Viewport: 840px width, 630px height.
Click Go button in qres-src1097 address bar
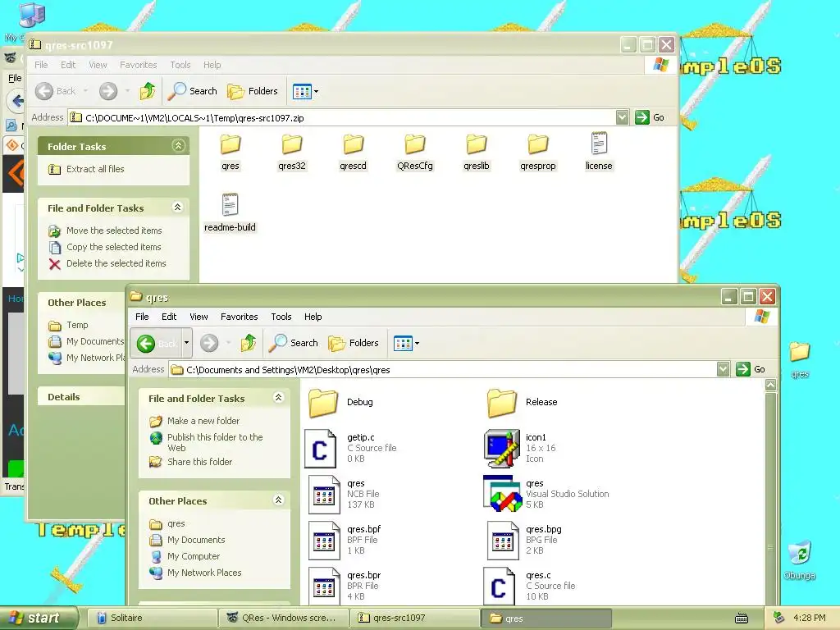(x=650, y=117)
